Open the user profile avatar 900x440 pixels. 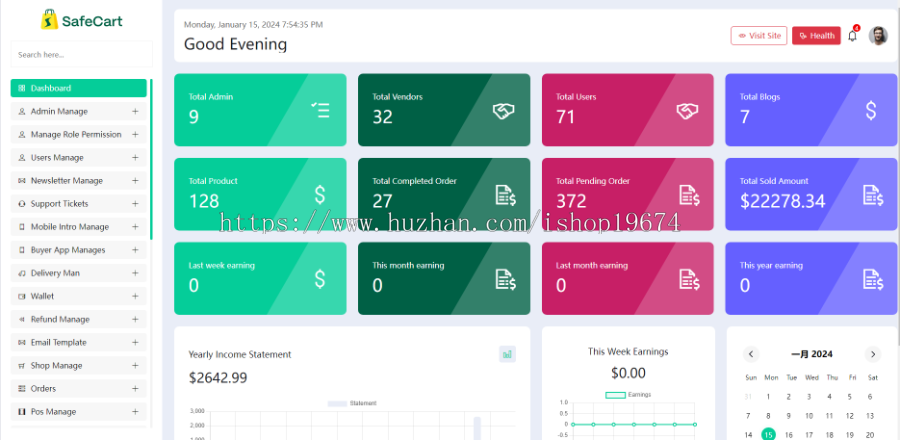[878, 36]
